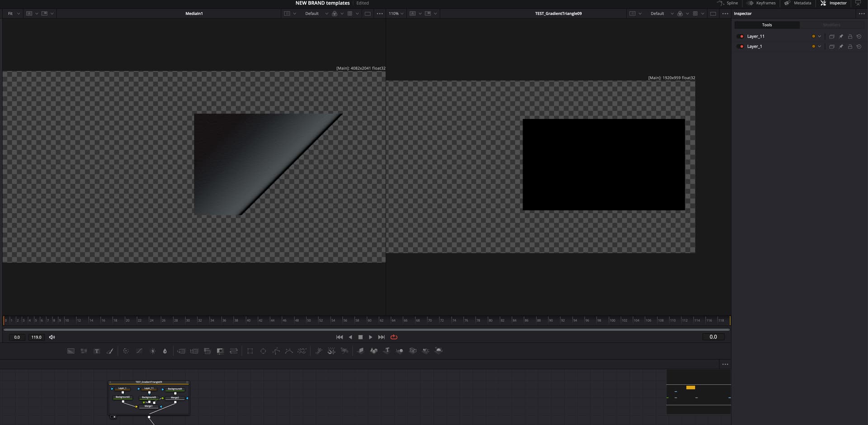Toggle the Layer_11 enable switch
The width and height of the screenshot is (868, 425).
(741, 36)
